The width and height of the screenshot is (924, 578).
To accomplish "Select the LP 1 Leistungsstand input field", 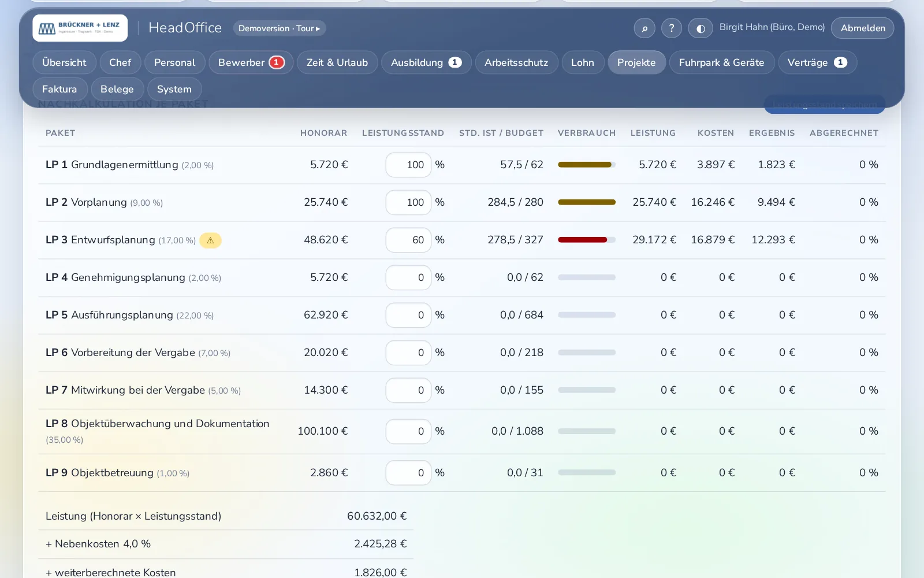I will pyautogui.click(x=408, y=165).
